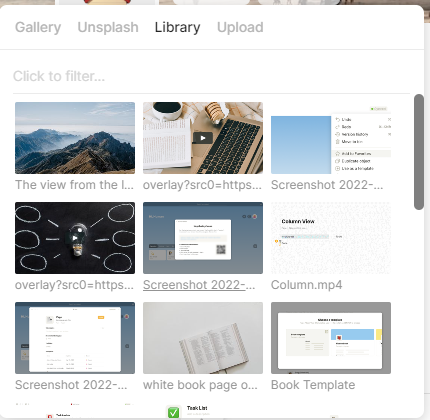The height and width of the screenshot is (420, 430).
Task: Open the Unsplash tab
Action: 108,27
